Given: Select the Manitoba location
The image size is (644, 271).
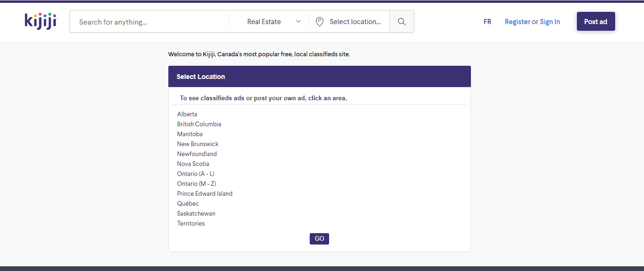Looking at the screenshot, I should [190, 134].
